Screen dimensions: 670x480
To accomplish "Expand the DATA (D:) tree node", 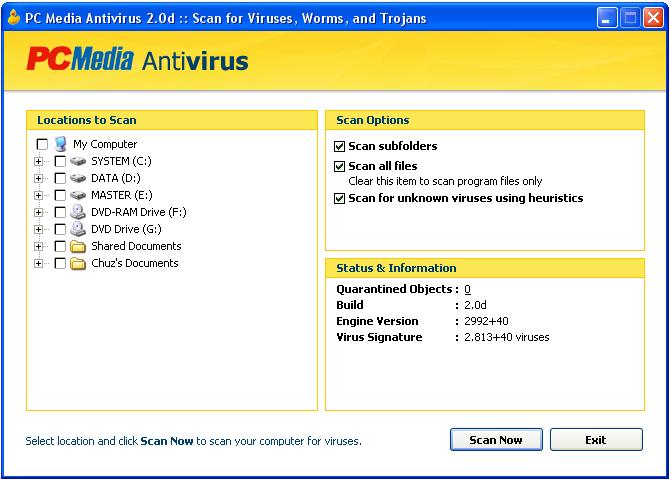I will pos(38,178).
